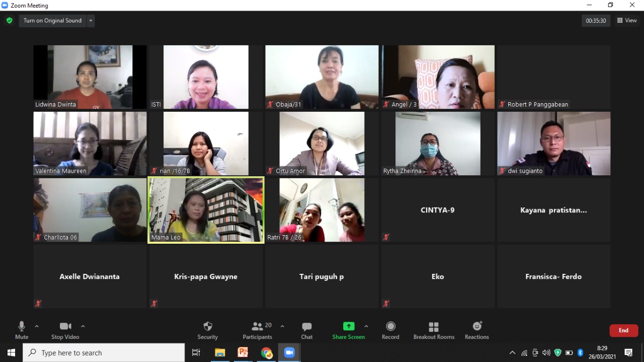Select the Charllota 06 video tile
This screenshot has width=644, height=362.
[x=90, y=210]
